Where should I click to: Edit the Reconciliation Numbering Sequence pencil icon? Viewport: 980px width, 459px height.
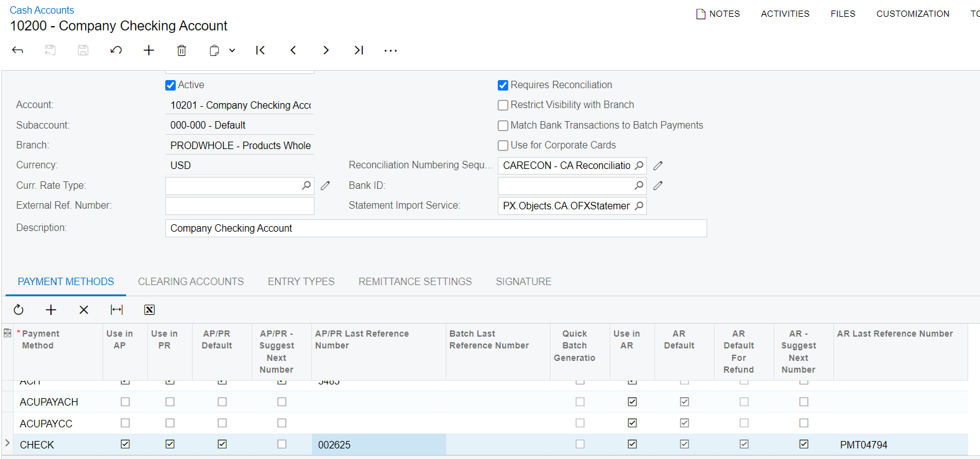point(658,166)
